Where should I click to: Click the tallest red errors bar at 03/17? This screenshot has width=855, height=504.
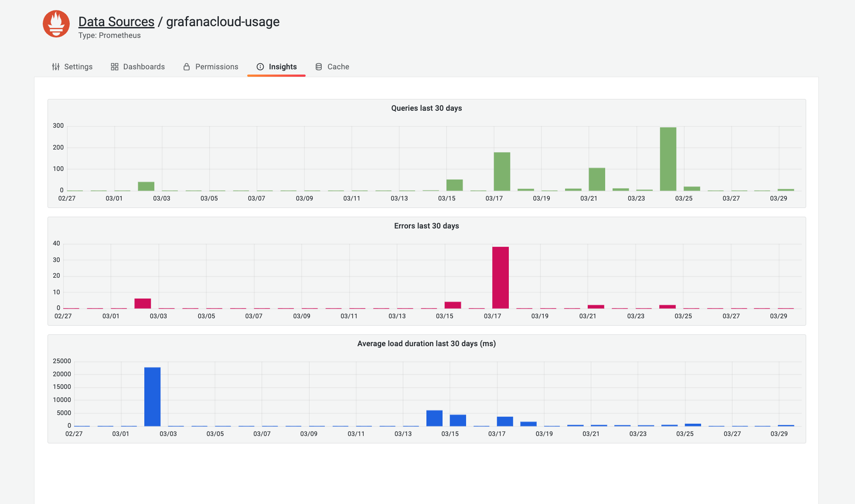click(x=501, y=278)
